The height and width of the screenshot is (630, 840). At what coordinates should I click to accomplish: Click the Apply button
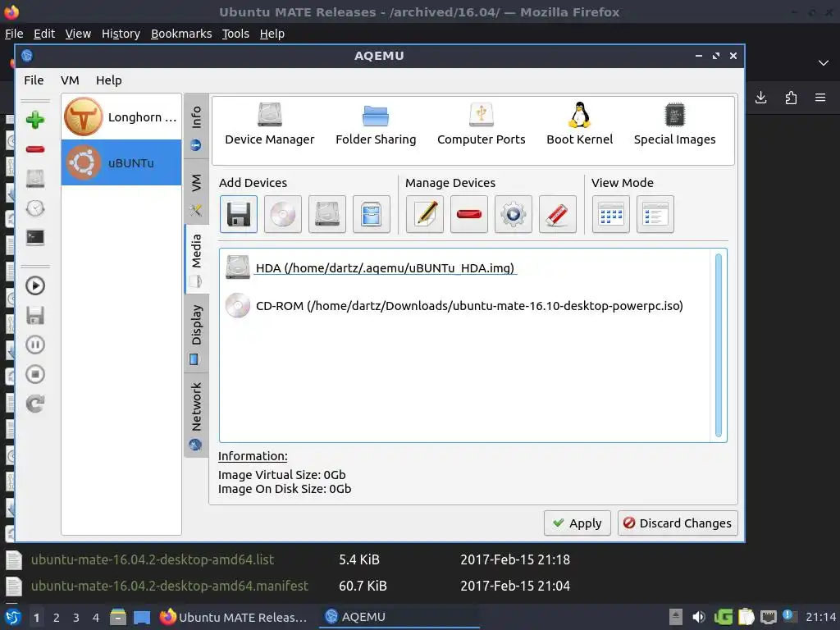point(577,523)
